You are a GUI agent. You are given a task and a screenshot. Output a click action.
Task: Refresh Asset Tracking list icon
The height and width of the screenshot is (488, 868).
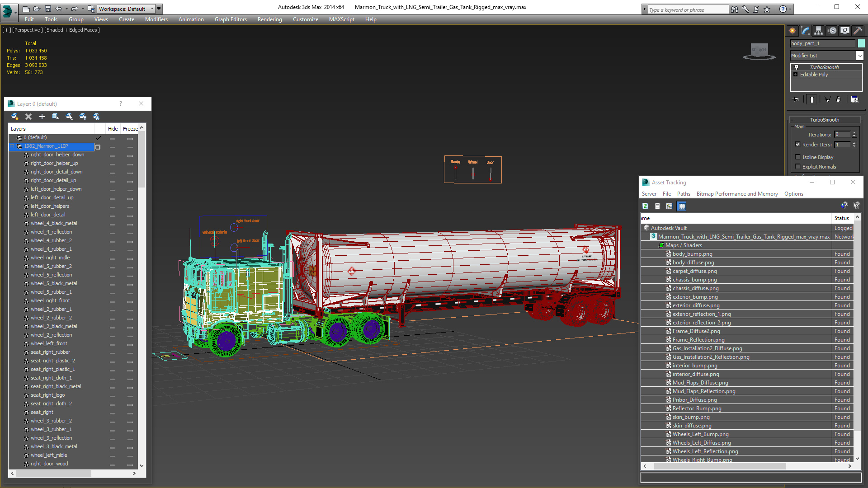(x=645, y=206)
